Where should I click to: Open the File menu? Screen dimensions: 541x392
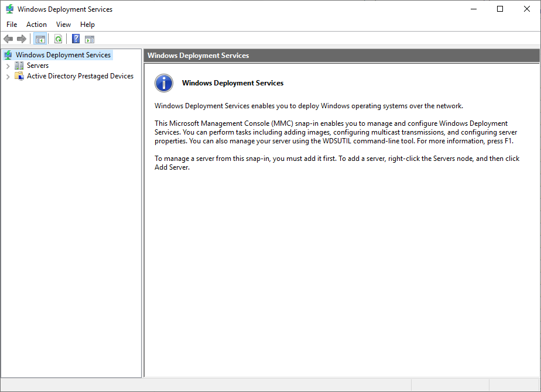12,25
